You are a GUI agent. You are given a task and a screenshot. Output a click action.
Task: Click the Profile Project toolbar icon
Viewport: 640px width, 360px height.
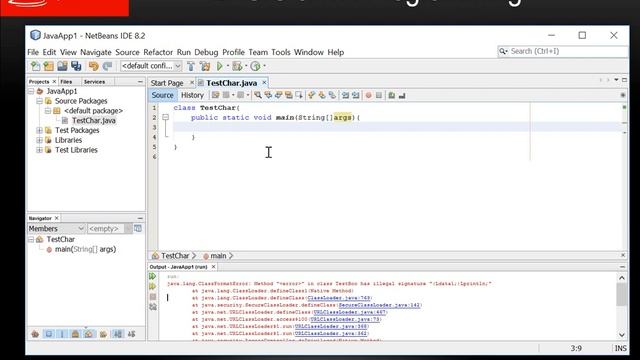tap(256, 66)
